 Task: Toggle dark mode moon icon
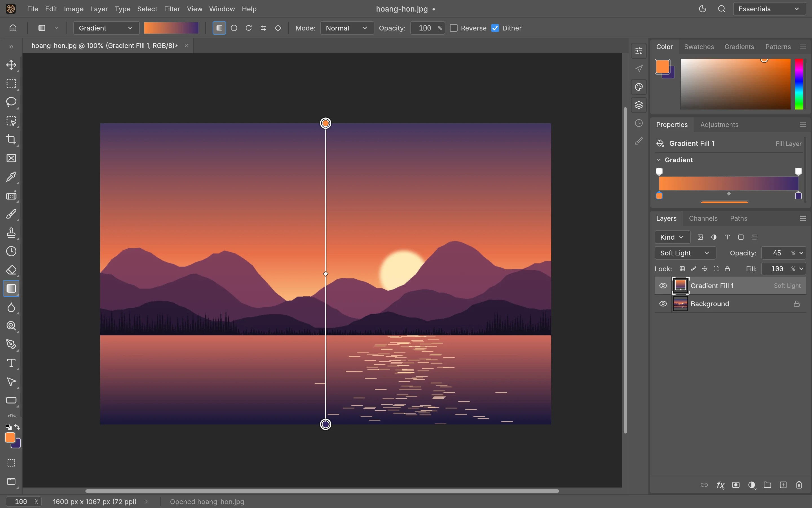(702, 9)
